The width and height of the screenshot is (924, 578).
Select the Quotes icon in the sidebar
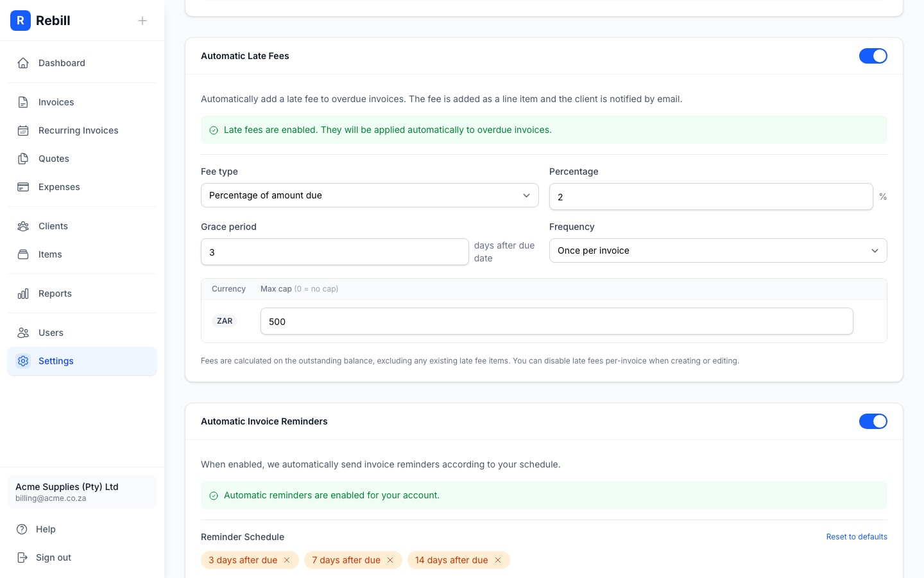point(23,159)
